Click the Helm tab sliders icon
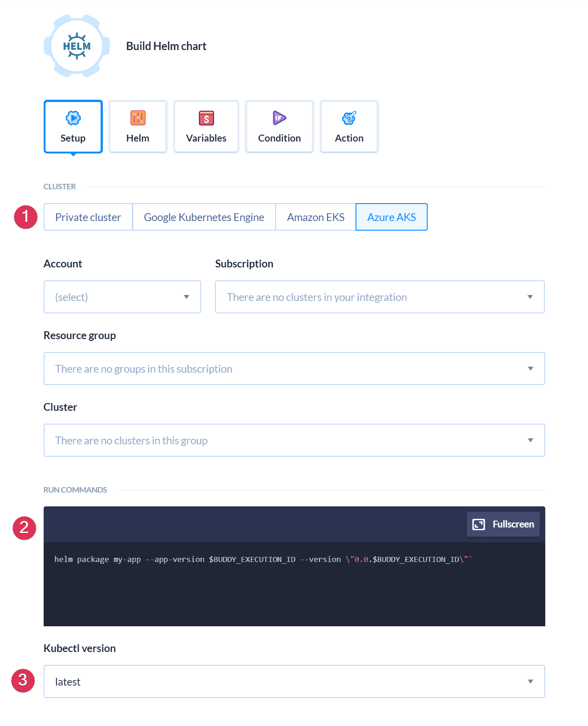This screenshot has height=726, width=588. (x=138, y=118)
